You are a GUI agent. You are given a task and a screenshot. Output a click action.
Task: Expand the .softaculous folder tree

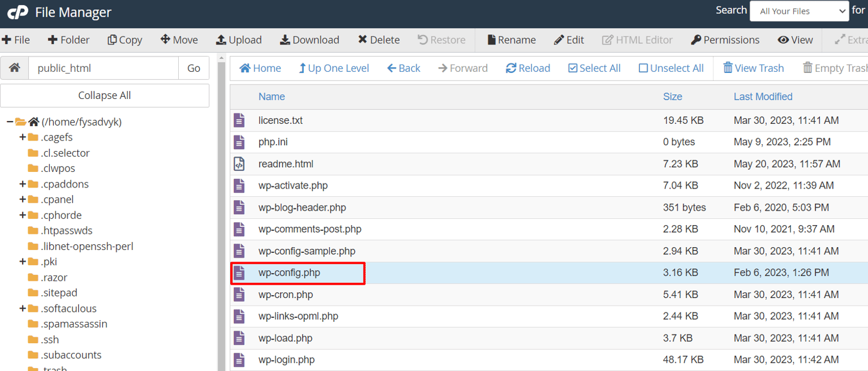pyautogui.click(x=23, y=308)
